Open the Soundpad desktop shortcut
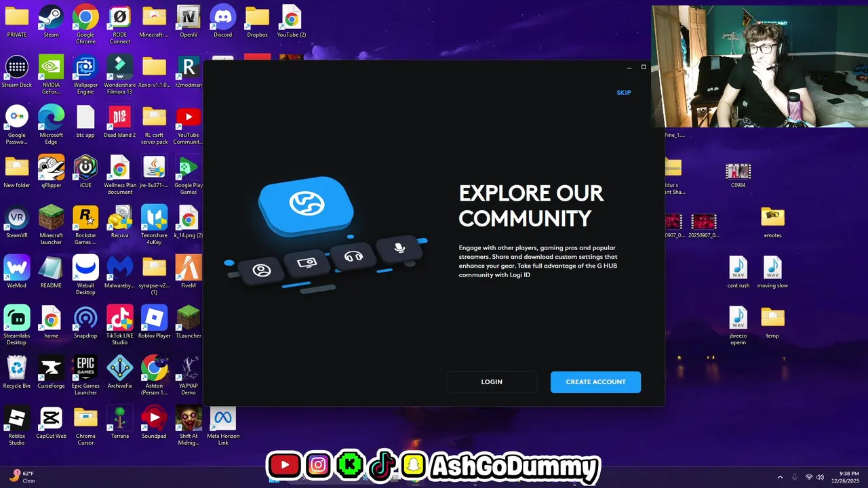The width and height of the screenshot is (868, 488). [x=155, y=422]
